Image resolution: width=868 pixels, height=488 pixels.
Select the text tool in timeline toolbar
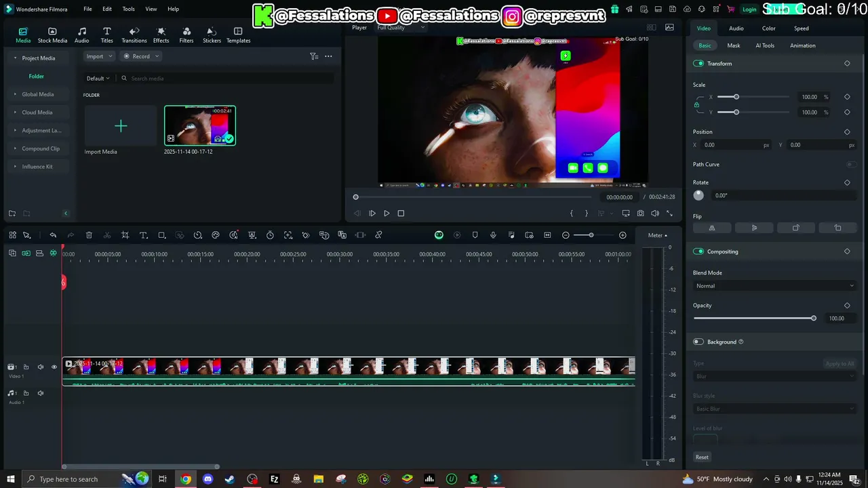[143, 235]
